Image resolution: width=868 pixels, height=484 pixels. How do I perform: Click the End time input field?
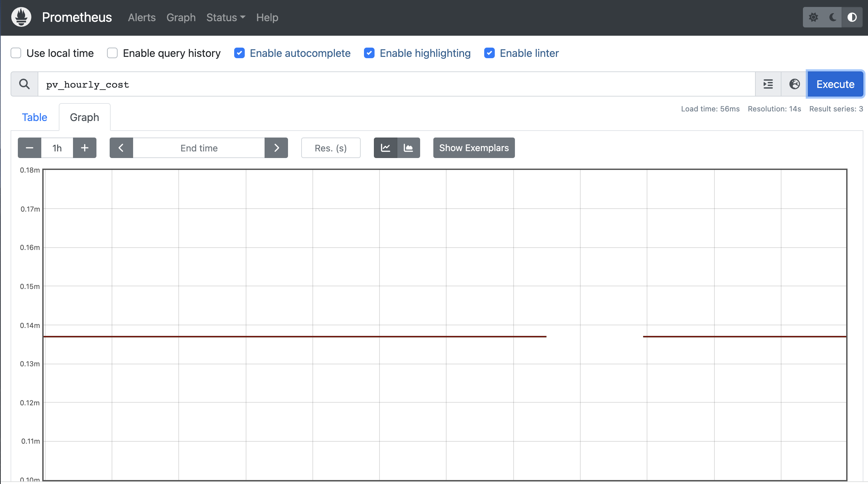199,148
